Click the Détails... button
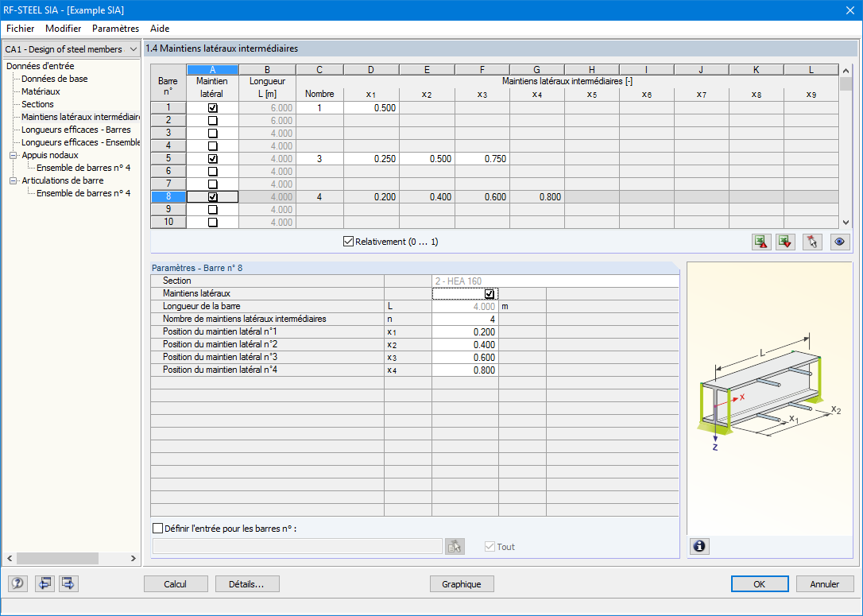Image resolution: width=863 pixels, height=616 pixels. [x=246, y=584]
